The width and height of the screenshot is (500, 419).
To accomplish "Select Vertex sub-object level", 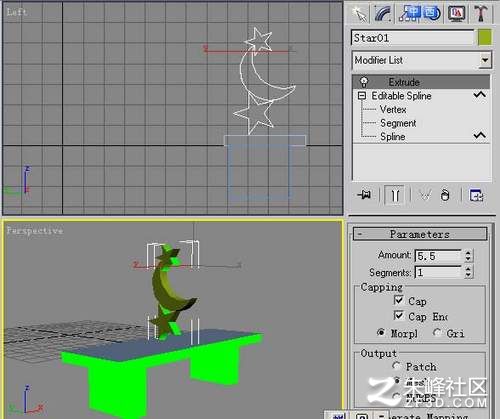I will tap(393, 109).
